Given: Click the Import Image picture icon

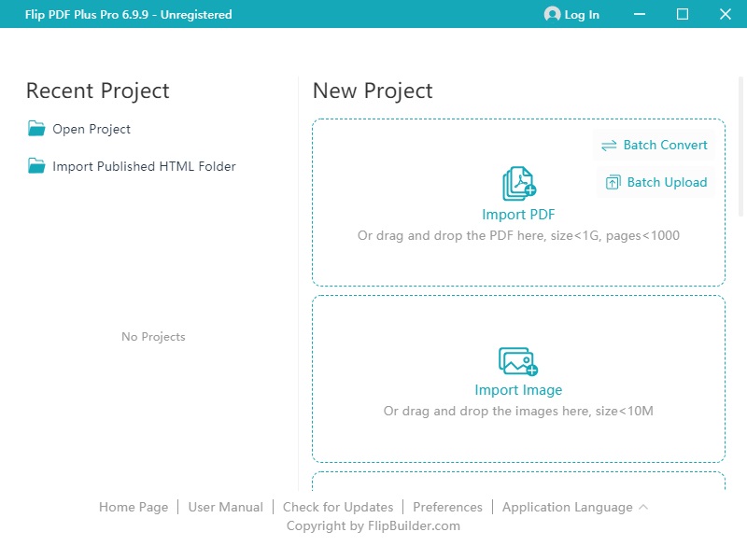Looking at the screenshot, I should [x=518, y=361].
